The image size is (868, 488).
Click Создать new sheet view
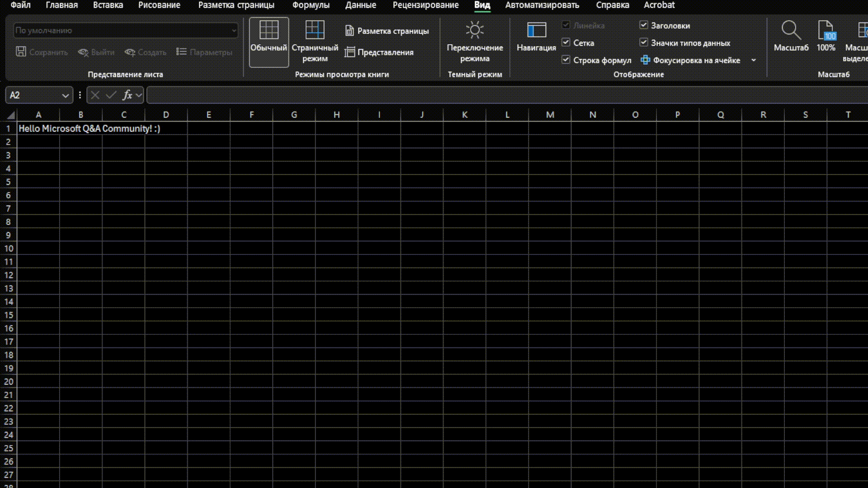pyautogui.click(x=145, y=52)
